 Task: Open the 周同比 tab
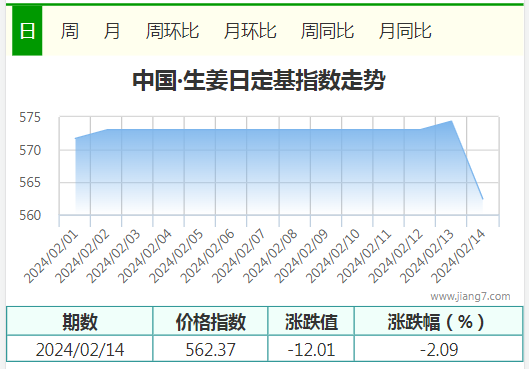click(x=327, y=31)
